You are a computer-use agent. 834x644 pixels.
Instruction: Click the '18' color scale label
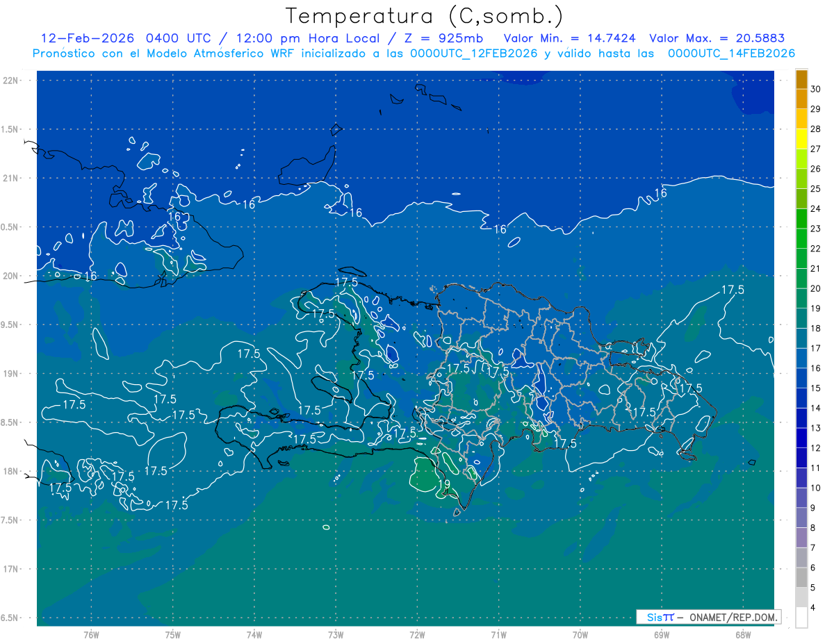816,329
